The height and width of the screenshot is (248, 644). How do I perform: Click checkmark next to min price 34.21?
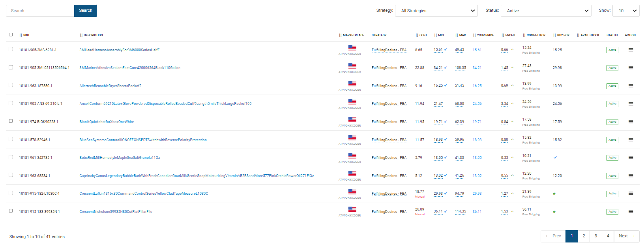click(x=446, y=67)
